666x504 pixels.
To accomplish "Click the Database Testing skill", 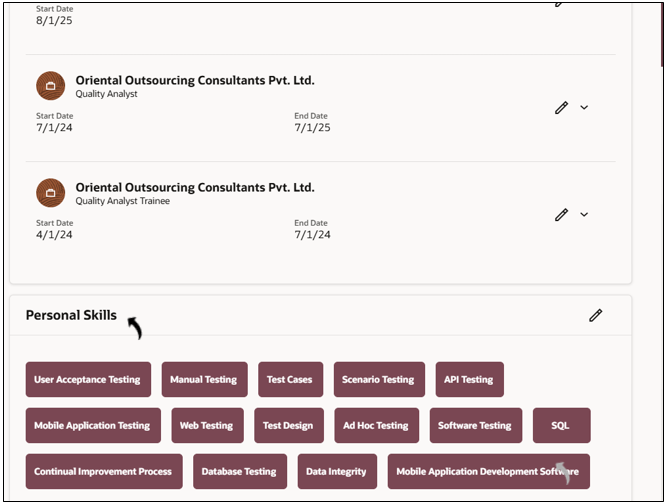I will click(239, 472).
